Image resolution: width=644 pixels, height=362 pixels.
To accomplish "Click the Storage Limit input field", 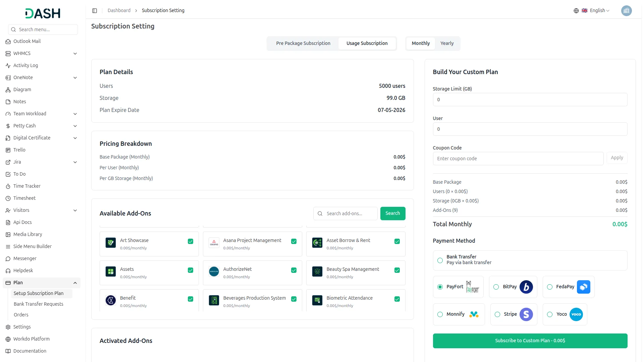I will pos(530,100).
